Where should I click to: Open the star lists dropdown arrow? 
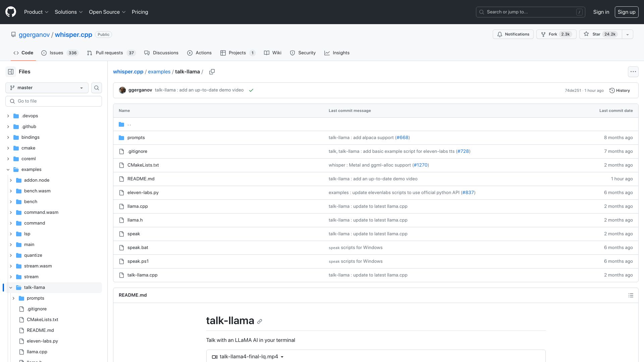tap(627, 34)
